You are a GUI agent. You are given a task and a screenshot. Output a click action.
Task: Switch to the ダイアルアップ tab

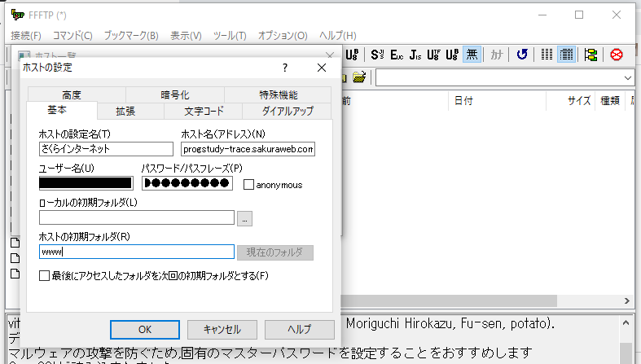point(288,111)
